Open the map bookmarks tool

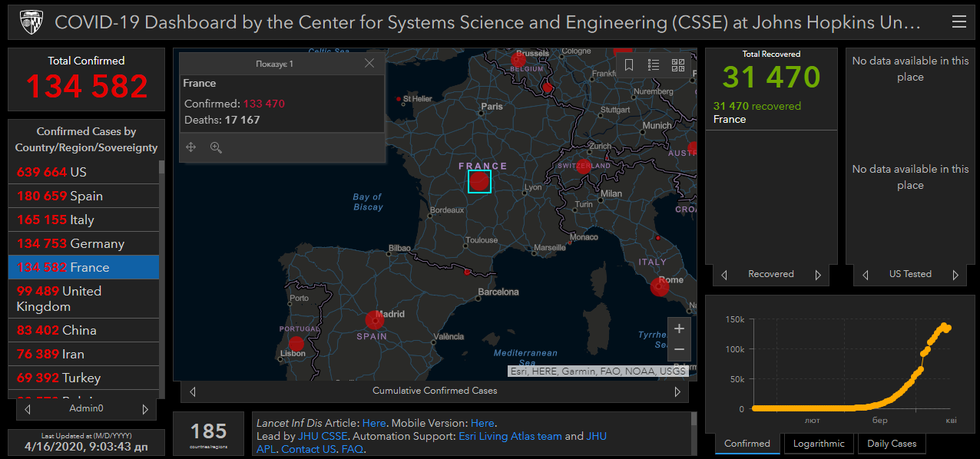click(x=629, y=65)
